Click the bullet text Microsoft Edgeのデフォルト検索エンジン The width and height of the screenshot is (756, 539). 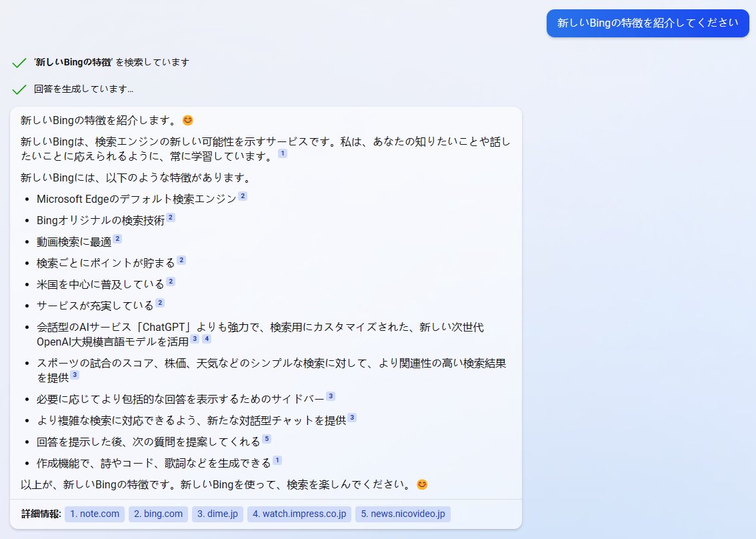[x=137, y=199]
